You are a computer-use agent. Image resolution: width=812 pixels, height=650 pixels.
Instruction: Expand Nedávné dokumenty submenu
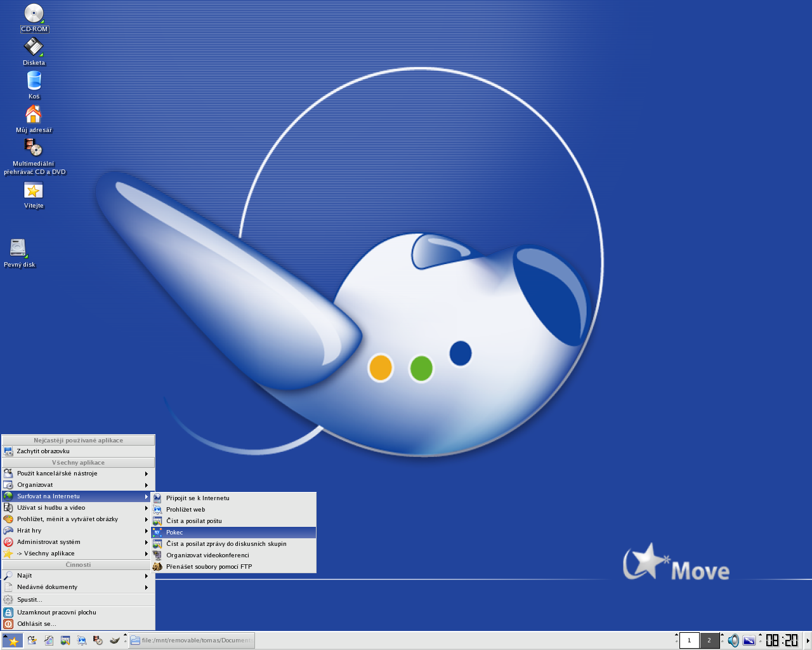tap(78, 587)
